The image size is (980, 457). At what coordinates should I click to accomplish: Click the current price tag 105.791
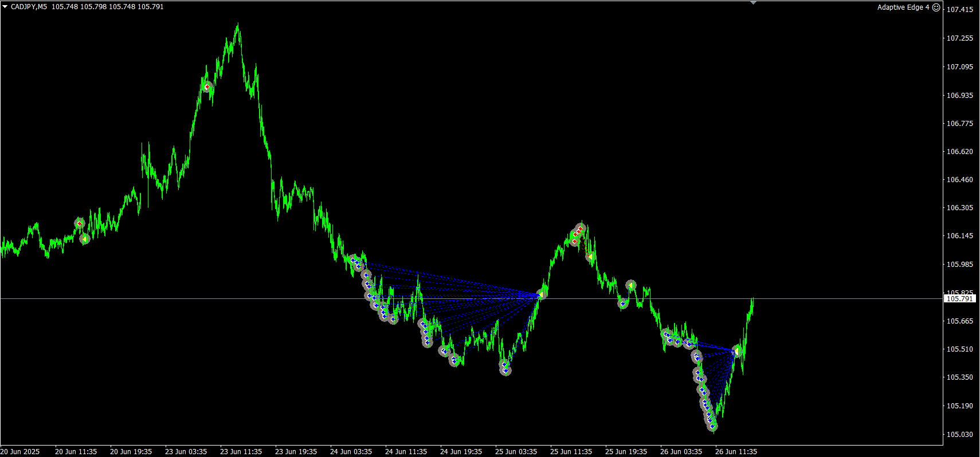[x=959, y=298]
